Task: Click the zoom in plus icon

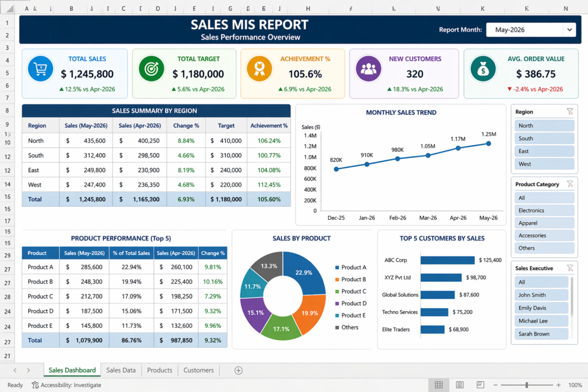Action: (558, 385)
